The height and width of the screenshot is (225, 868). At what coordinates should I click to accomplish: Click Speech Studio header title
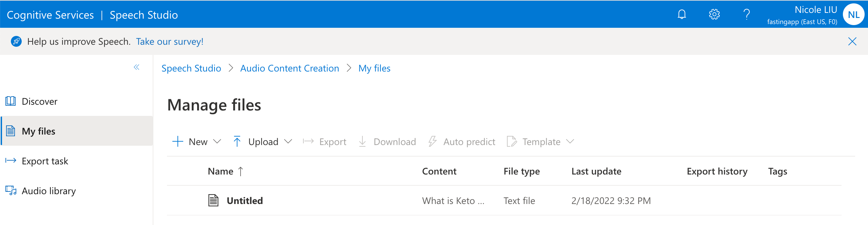tap(144, 15)
